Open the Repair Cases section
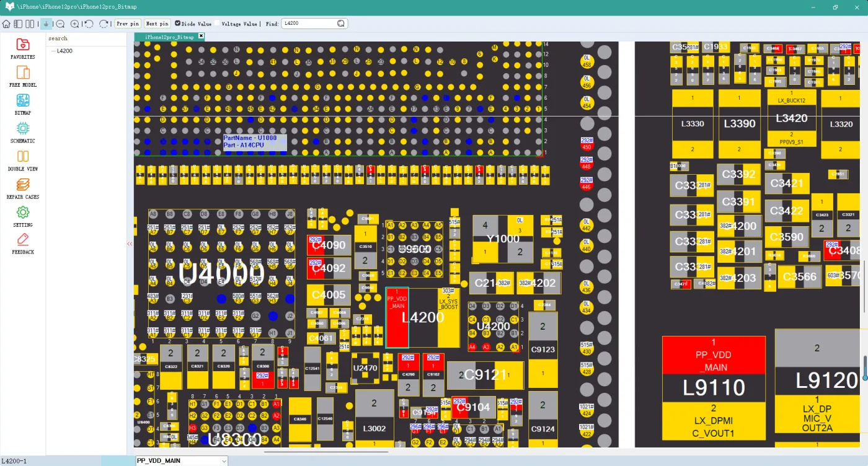 pyautogui.click(x=23, y=188)
